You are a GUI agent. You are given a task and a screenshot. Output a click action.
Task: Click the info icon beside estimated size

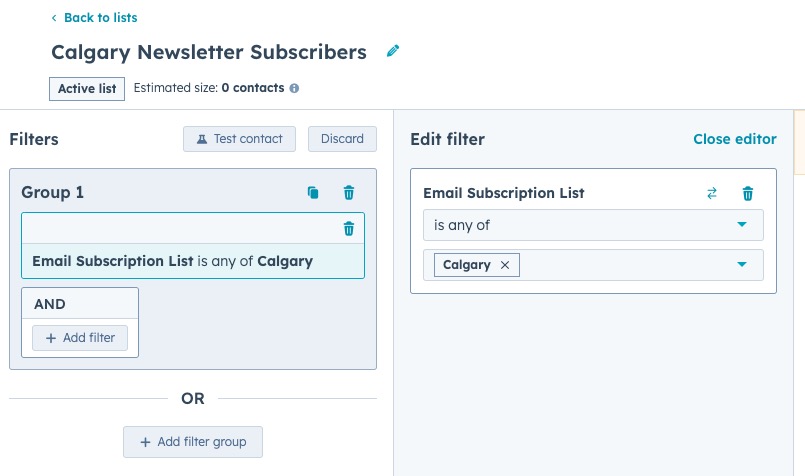294,88
